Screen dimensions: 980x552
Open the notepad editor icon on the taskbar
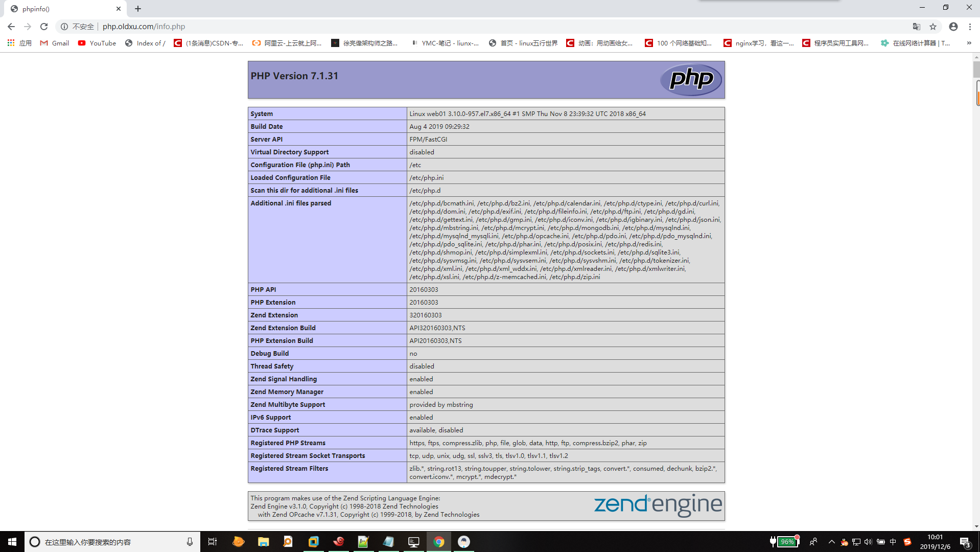click(363, 542)
